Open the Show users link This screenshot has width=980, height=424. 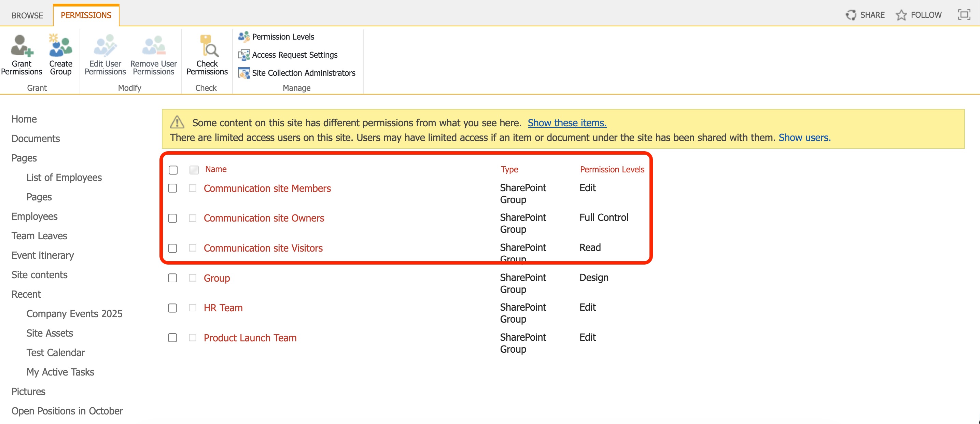point(804,138)
